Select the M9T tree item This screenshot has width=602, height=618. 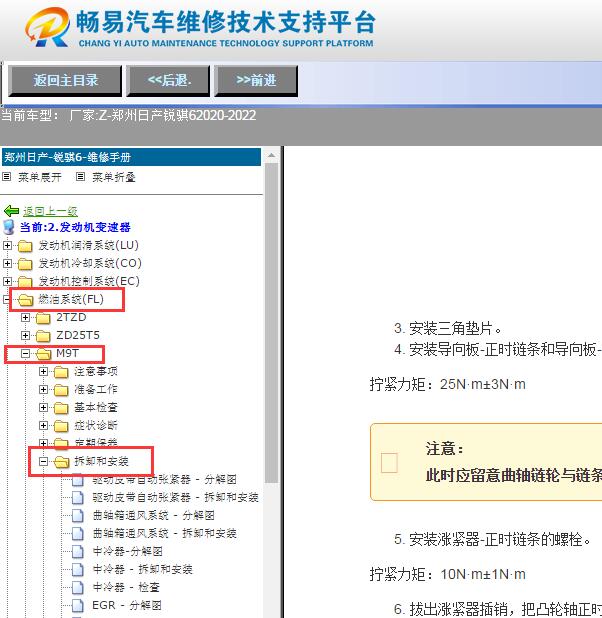pos(67,353)
